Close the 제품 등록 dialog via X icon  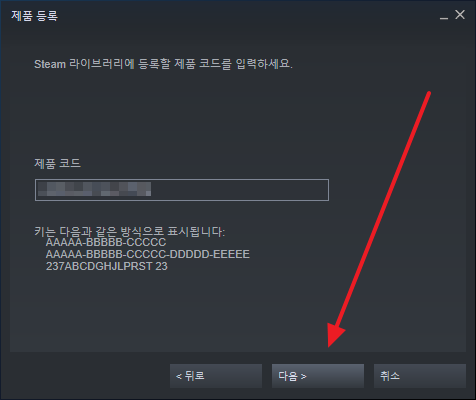460,15
